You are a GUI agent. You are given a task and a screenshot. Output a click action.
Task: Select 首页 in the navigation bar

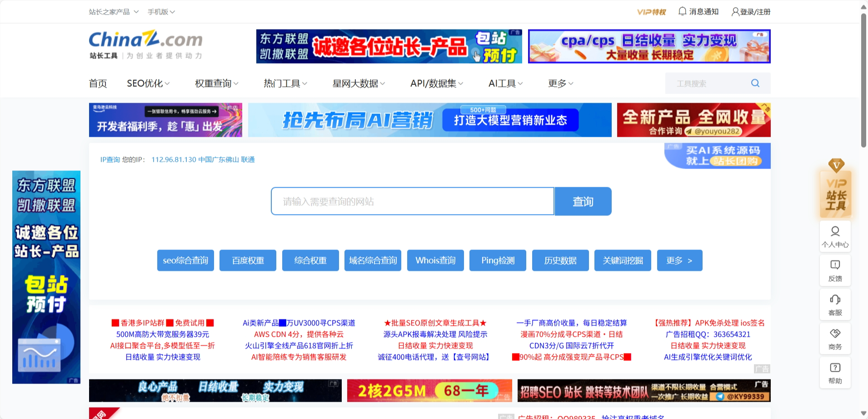point(98,83)
